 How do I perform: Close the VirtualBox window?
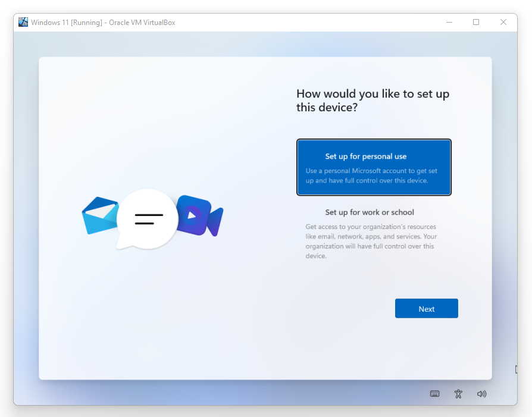[503, 22]
